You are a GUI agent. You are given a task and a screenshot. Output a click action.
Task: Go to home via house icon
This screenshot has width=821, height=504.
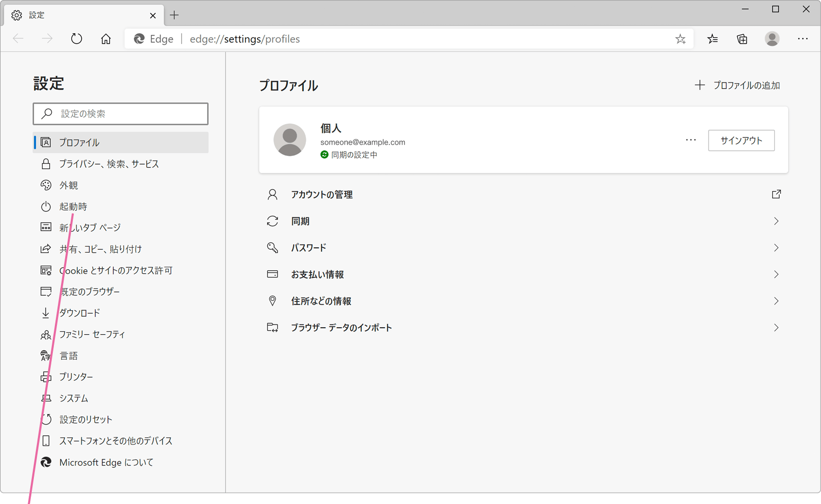[x=106, y=39]
